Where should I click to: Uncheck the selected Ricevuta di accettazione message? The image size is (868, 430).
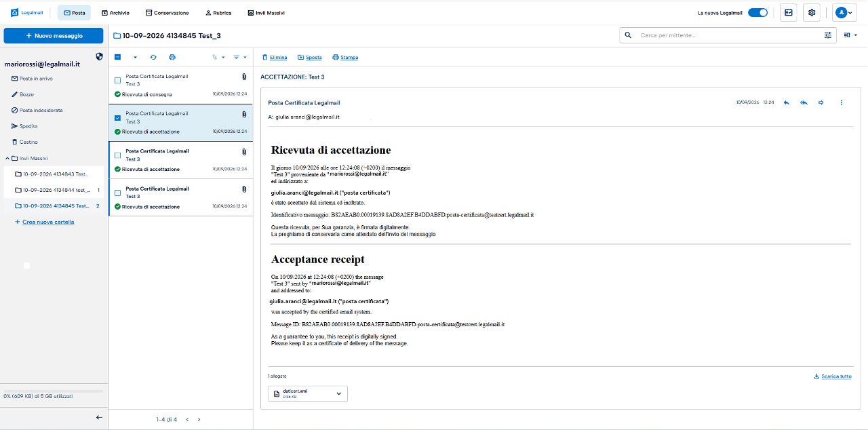coord(118,118)
